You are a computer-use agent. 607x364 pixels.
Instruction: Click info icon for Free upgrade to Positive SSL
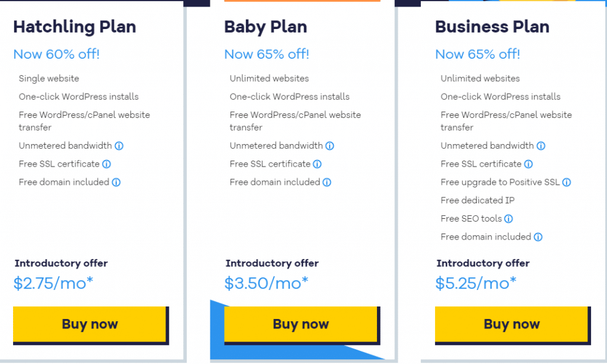click(x=567, y=183)
